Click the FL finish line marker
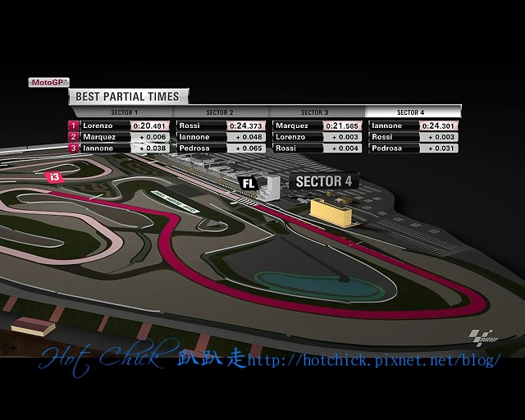The height and width of the screenshot is (420, 525). pos(249,183)
